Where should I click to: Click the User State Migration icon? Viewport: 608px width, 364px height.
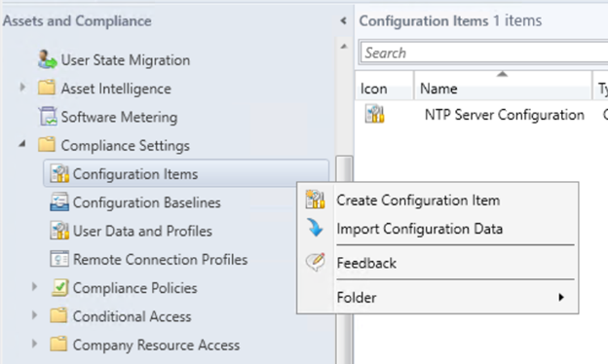47,59
